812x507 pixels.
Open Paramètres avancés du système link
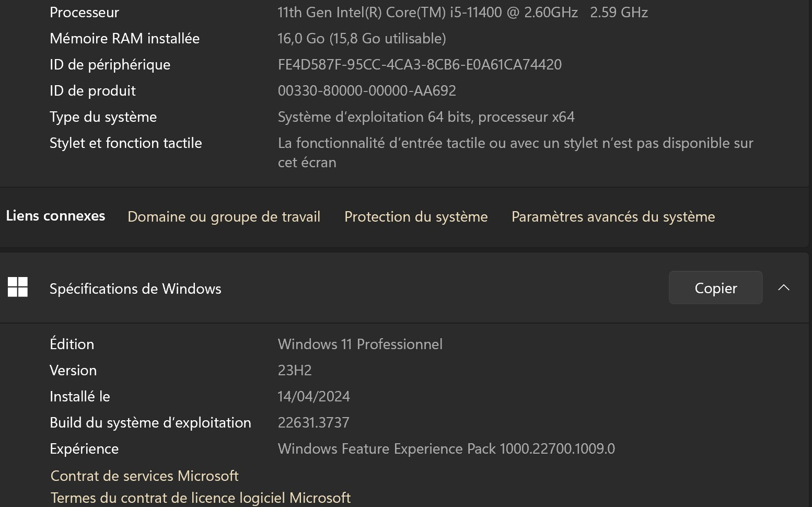(x=613, y=216)
